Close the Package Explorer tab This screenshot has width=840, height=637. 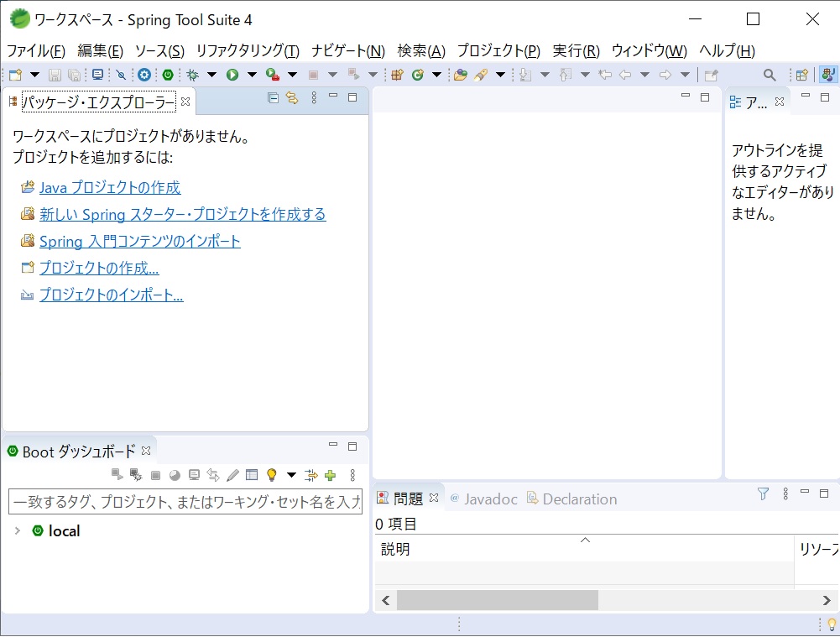coord(185,102)
